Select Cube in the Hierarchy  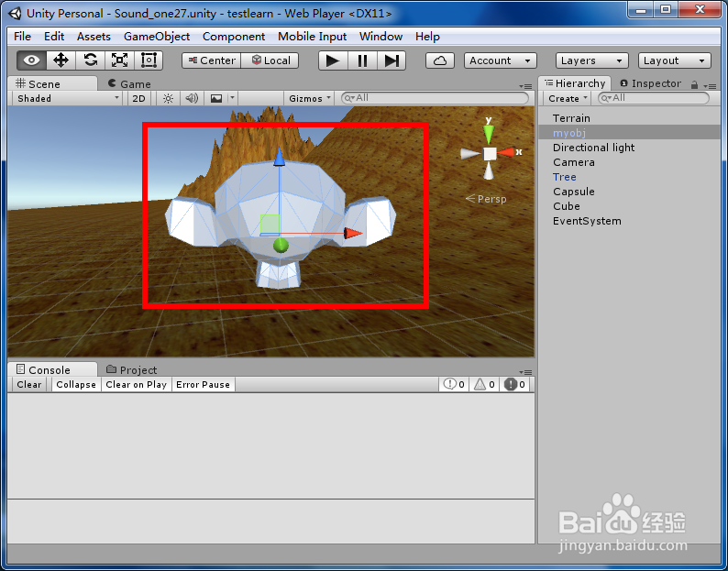pos(629,206)
